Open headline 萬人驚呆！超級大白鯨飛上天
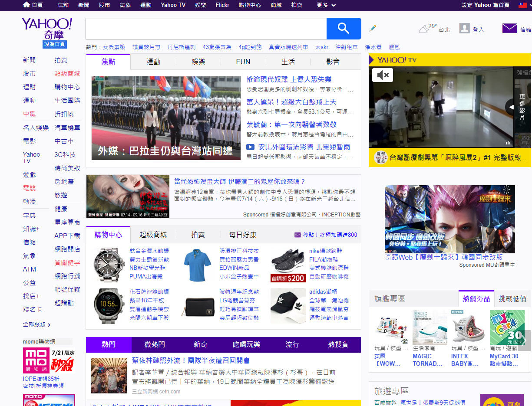The image size is (532, 406). [291, 102]
